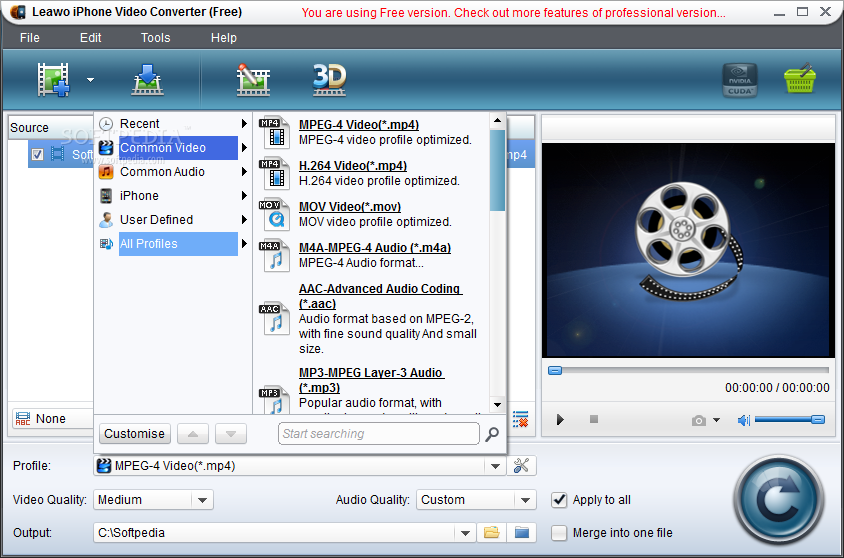Expand the iPhone submenu arrow
This screenshot has width=844, height=558.
[244, 196]
